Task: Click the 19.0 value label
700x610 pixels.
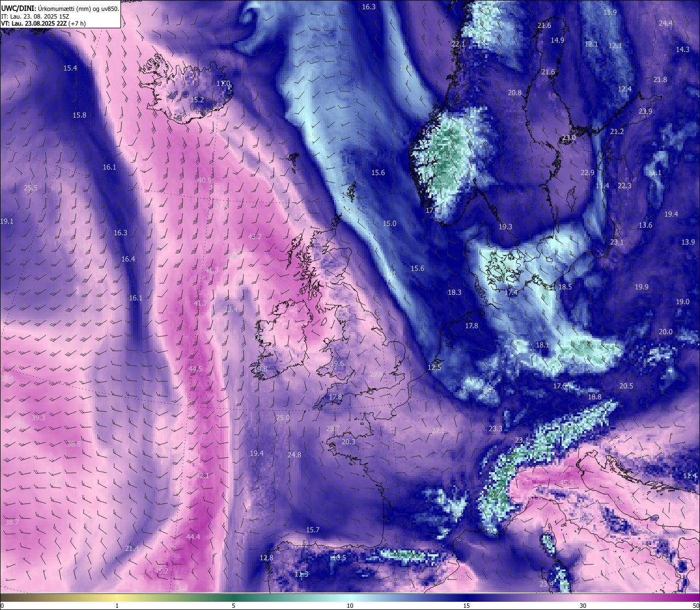Action: 682,302
